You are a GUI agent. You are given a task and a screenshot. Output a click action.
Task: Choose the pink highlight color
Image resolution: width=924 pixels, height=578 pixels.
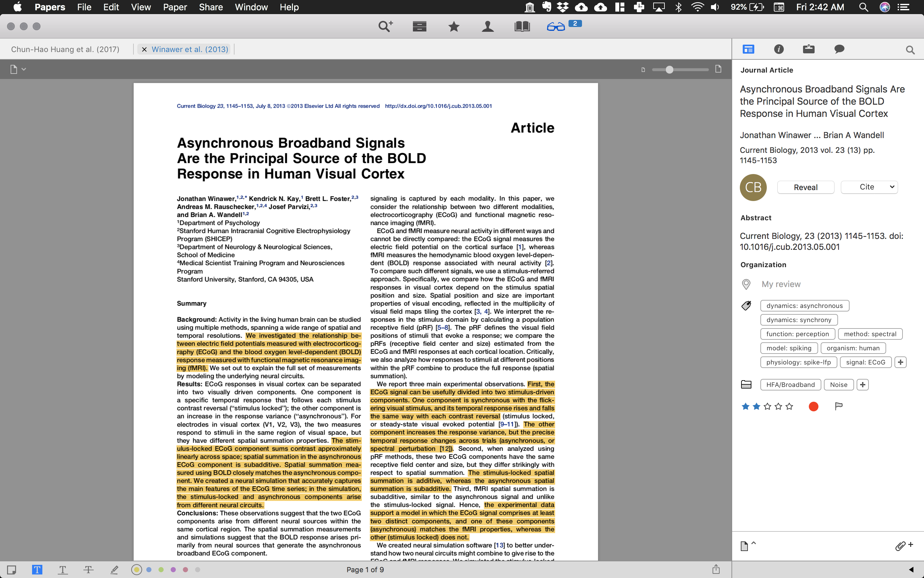click(x=185, y=570)
